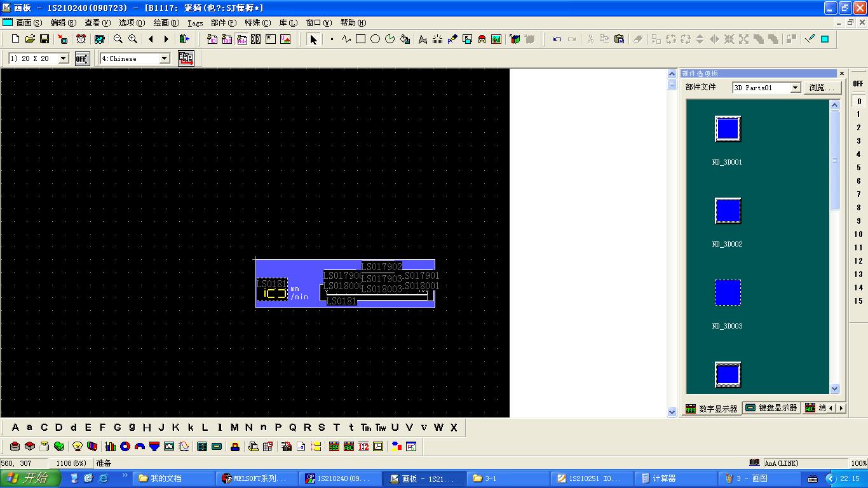Select the arrow pointer selection tool
868x488 pixels.
313,39
